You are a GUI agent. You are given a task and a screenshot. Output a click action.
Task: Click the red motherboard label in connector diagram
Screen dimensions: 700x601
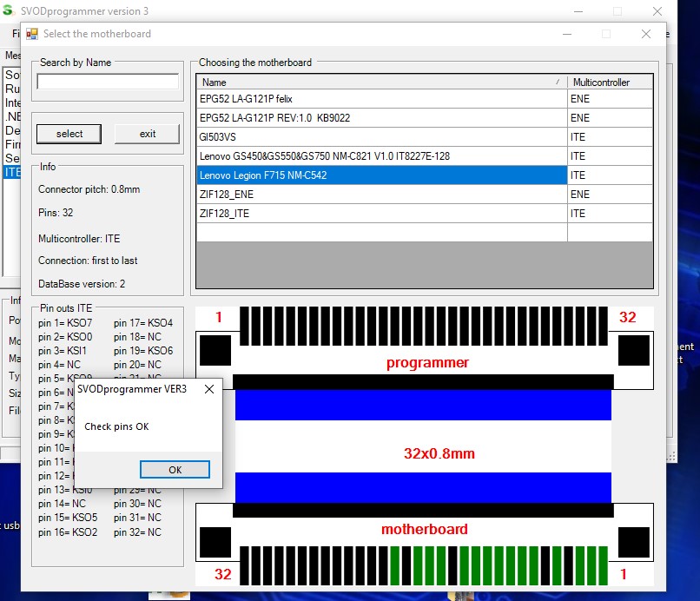point(424,529)
